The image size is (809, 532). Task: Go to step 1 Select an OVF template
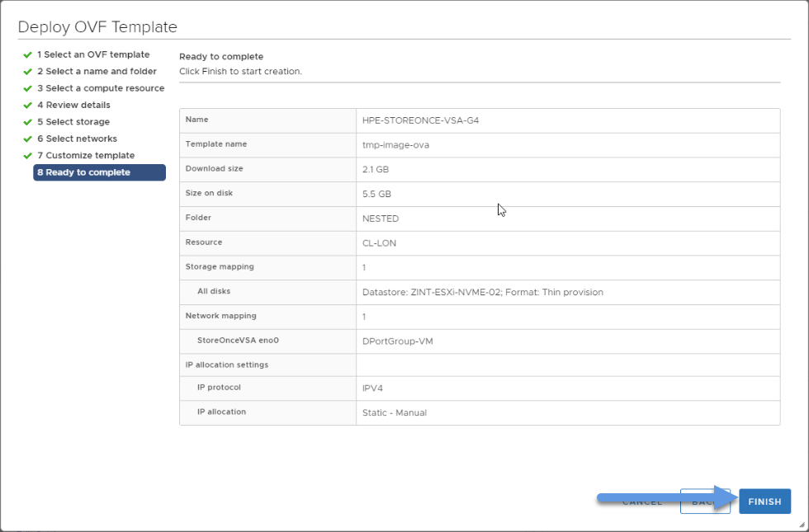pos(93,54)
